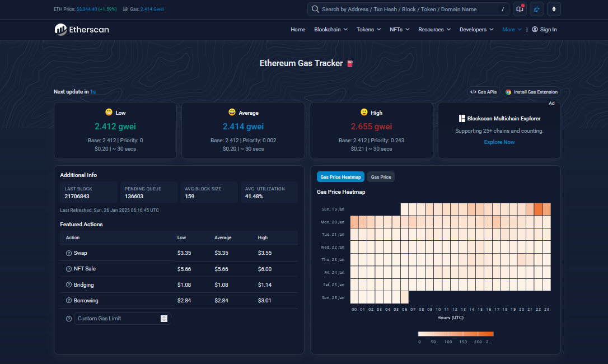Click the help icon next to Bridging

[69, 285]
